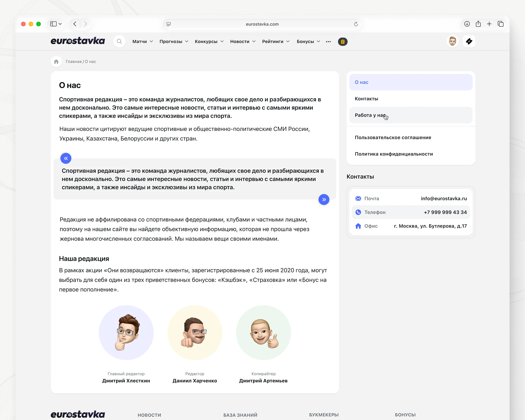This screenshot has height=420, width=525.
Task: Open the ticket icon button in header
Action: 469,41
